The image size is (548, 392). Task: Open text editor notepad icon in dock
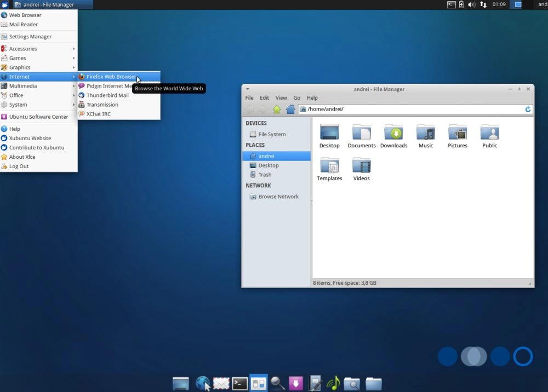(x=315, y=383)
